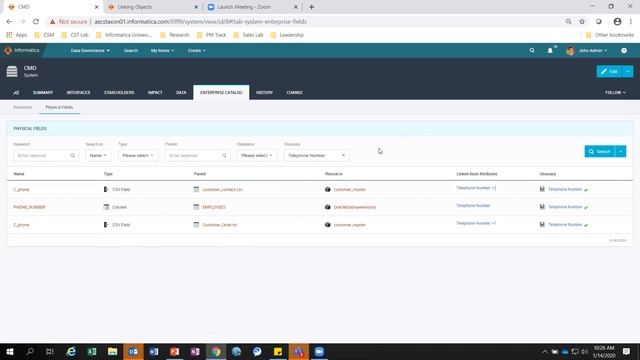The width and height of the screenshot is (640, 360).
Task: Click the table icon beside EMPLOYEES
Action: point(196,207)
